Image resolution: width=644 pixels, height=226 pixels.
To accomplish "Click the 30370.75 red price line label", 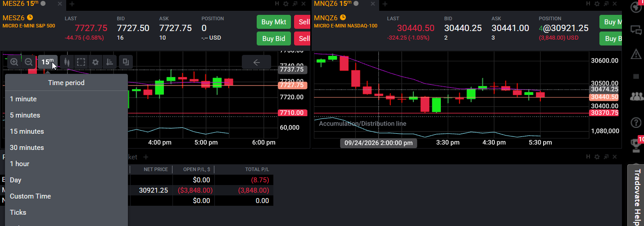I will [604, 113].
